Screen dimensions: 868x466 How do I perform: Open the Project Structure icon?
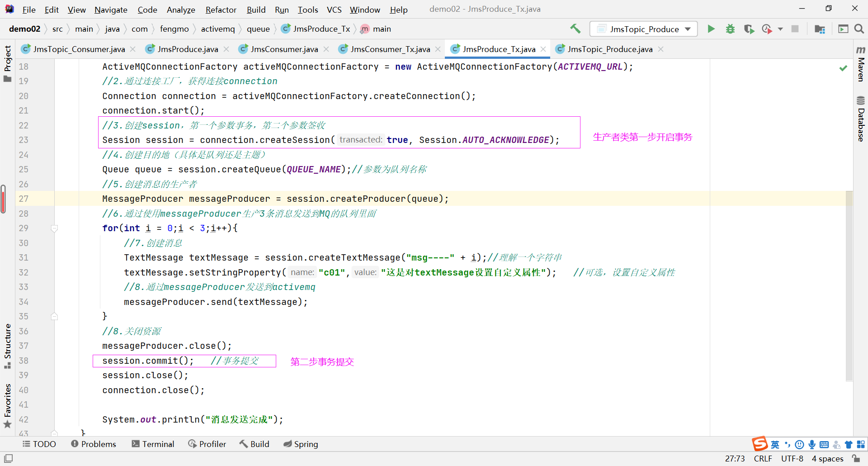coord(820,29)
